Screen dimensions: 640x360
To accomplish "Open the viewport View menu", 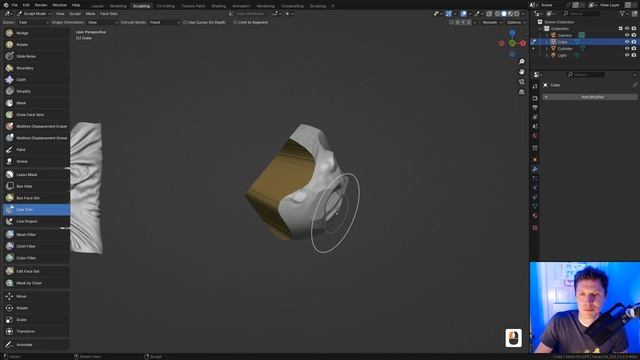I will pos(60,14).
